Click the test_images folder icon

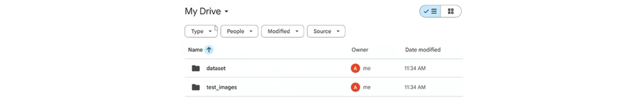pyautogui.click(x=196, y=87)
